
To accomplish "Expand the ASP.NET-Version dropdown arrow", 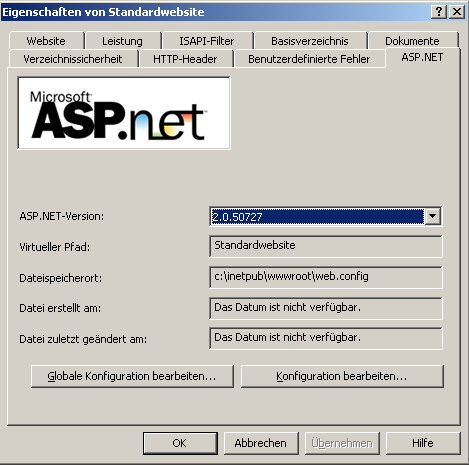I will coord(433,216).
